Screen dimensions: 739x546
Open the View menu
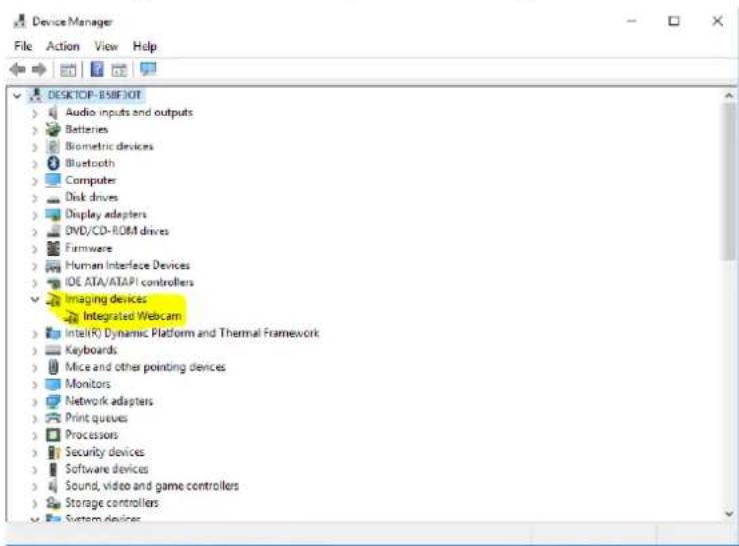106,46
